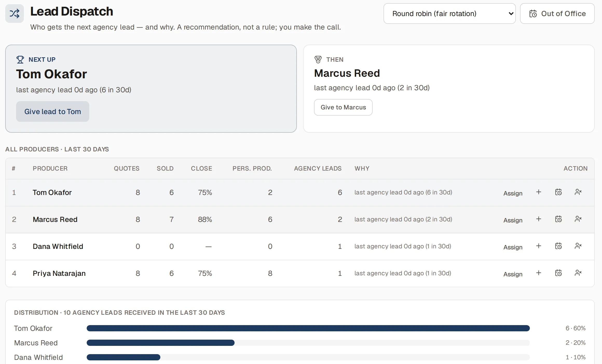Screen dimensions: 602x364
Task: Click the plus icon in Tom Okafor's row
Action: pos(539,192)
